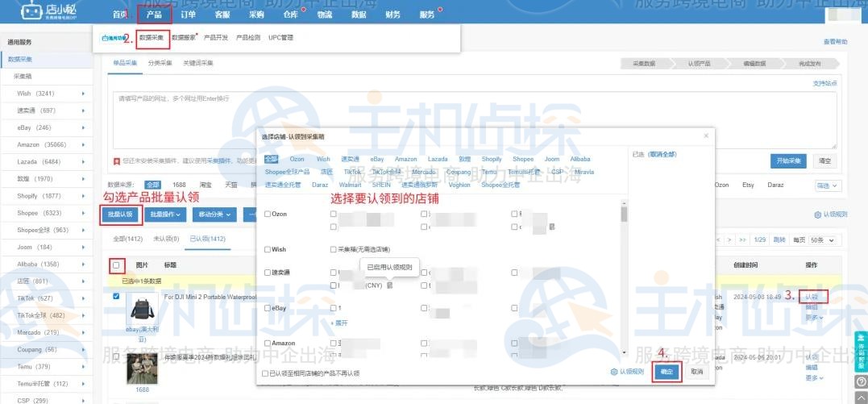Switch to the 分类采集 tab
Image resolution: width=868 pixels, height=404 pixels.
[x=160, y=63]
